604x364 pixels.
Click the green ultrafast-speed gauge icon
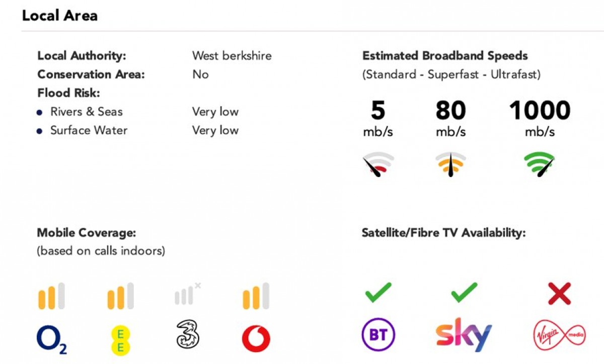(539, 164)
